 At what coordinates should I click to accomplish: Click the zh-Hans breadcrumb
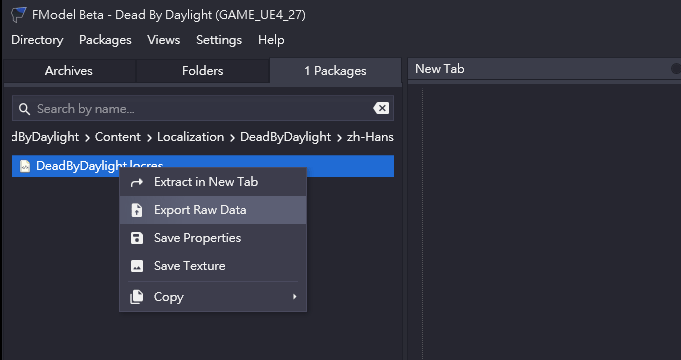coord(370,137)
